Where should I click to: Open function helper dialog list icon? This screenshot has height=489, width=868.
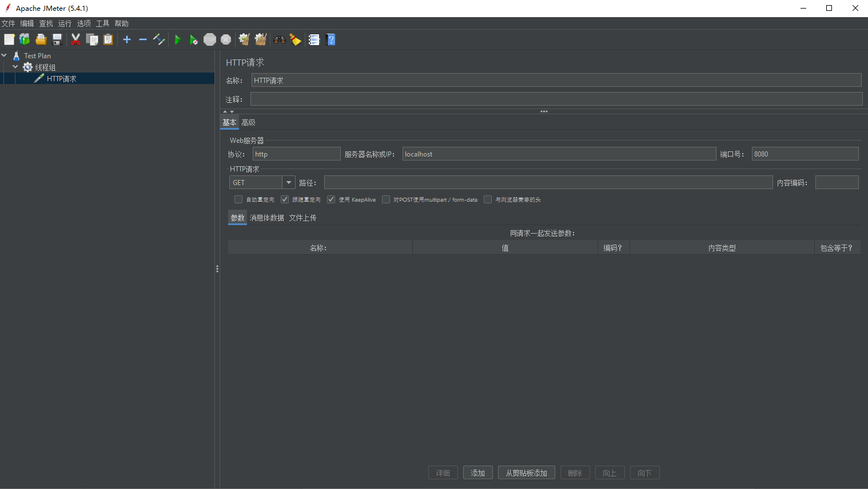point(314,39)
